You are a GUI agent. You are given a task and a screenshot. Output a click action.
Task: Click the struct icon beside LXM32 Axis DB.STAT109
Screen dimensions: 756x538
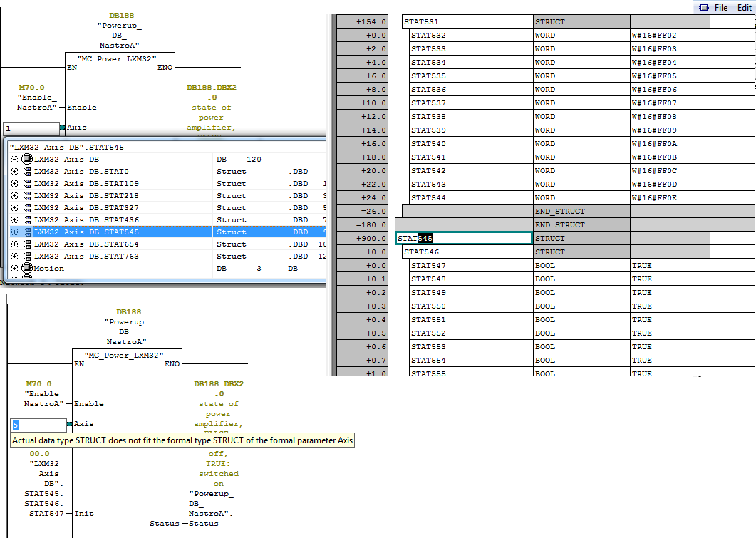click(x=28, y=184)
